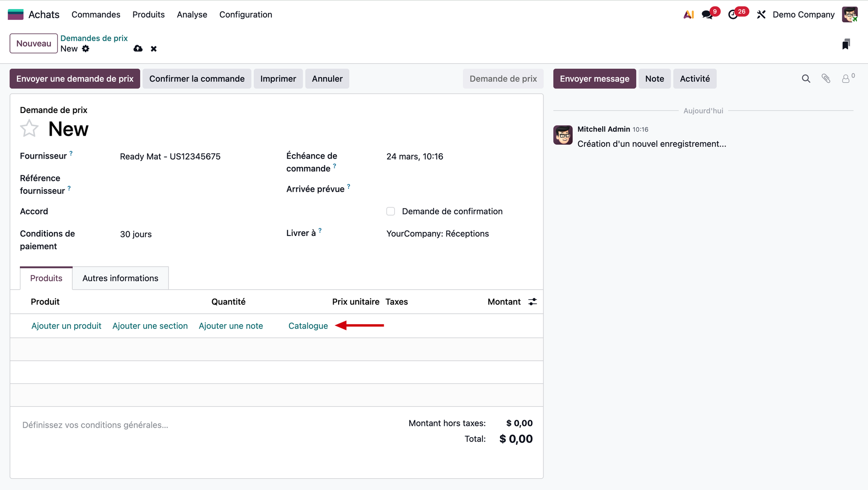The width and height of the screenshot is (868, 490).
Task: Switch to the Autres informations tab
Action: (120, 278)
